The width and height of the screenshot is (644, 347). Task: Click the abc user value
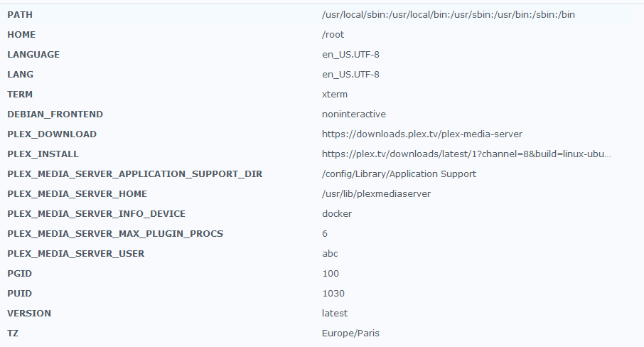[x=330, y=254]
